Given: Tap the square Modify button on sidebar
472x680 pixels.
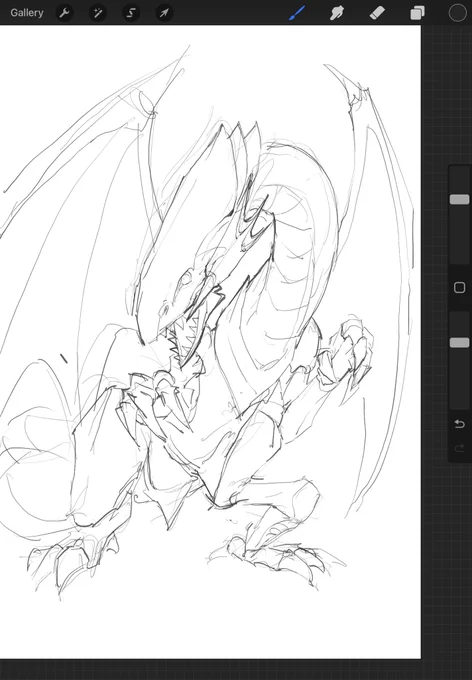Looking at the screenshot, I should (x=459, y=288).
